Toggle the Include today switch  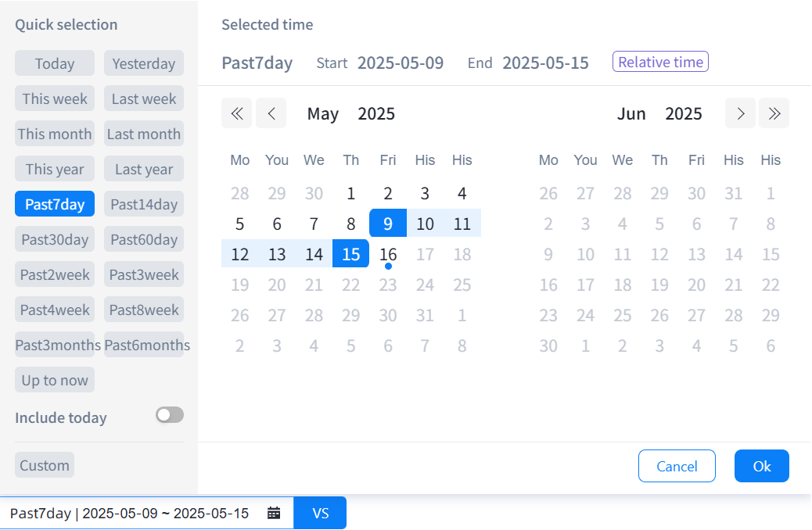[170, 415]
